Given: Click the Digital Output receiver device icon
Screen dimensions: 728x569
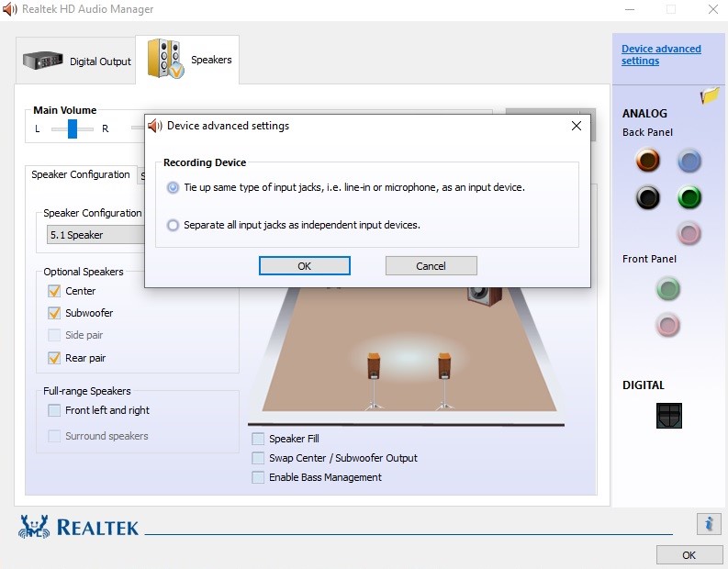Looking at the screenshot, I should (43, 61).
